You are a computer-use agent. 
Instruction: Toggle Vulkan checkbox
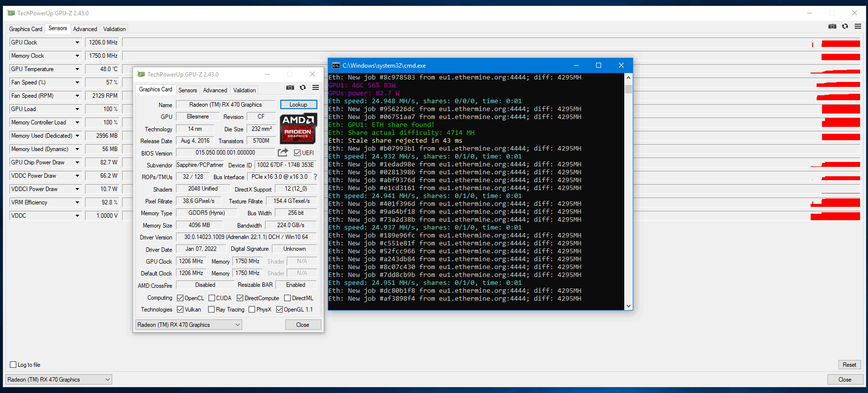180,310
